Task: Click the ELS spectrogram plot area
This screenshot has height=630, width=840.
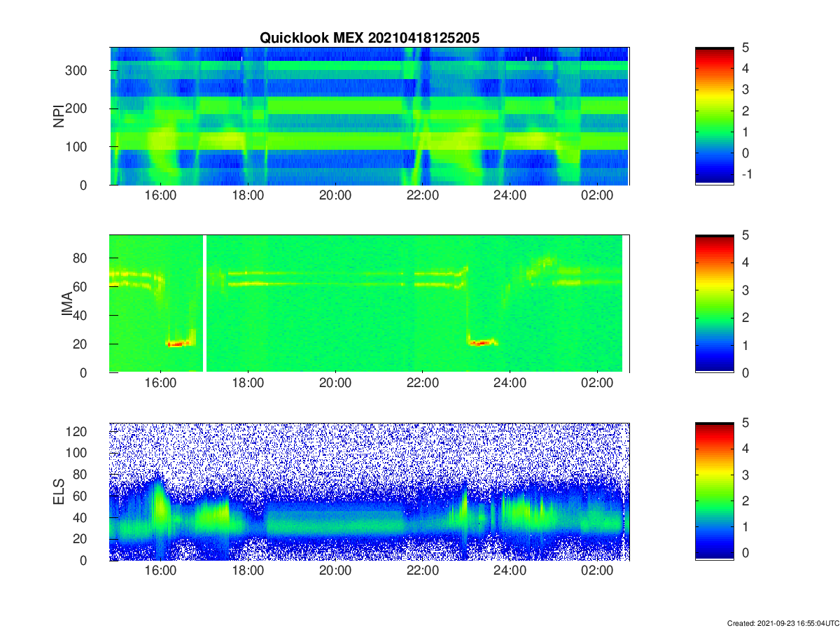Action: pos(370,491)
